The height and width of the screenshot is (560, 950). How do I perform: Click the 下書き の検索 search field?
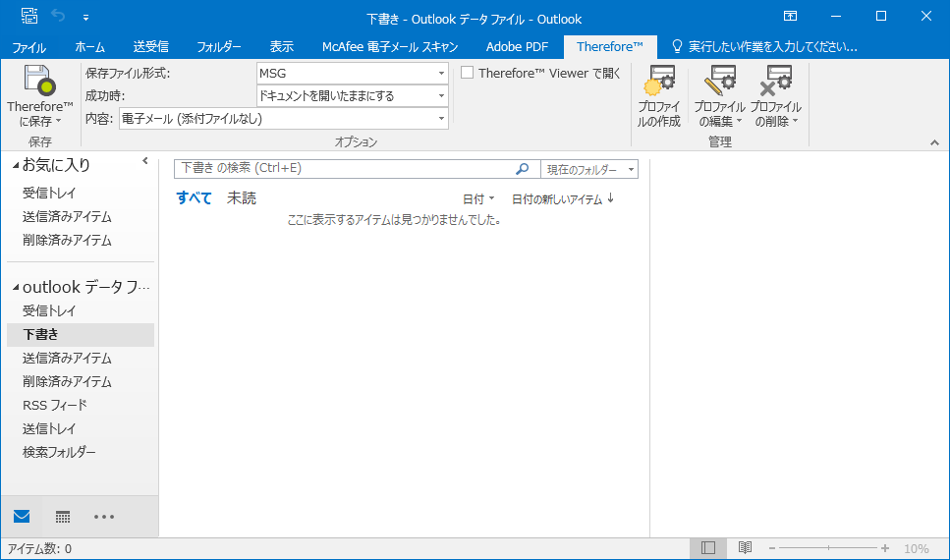point(345,169)
